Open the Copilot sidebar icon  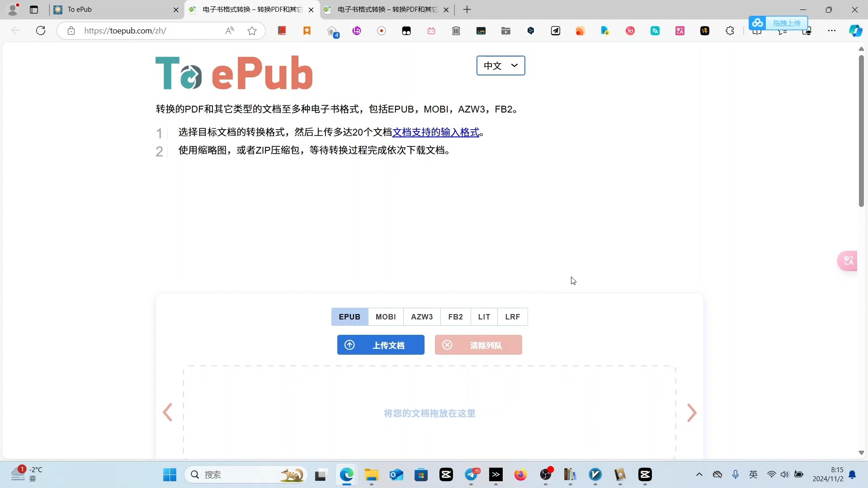(855, 30)
